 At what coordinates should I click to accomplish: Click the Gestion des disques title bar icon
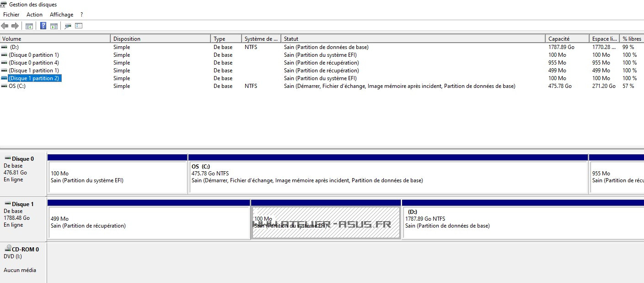point(4,5)
